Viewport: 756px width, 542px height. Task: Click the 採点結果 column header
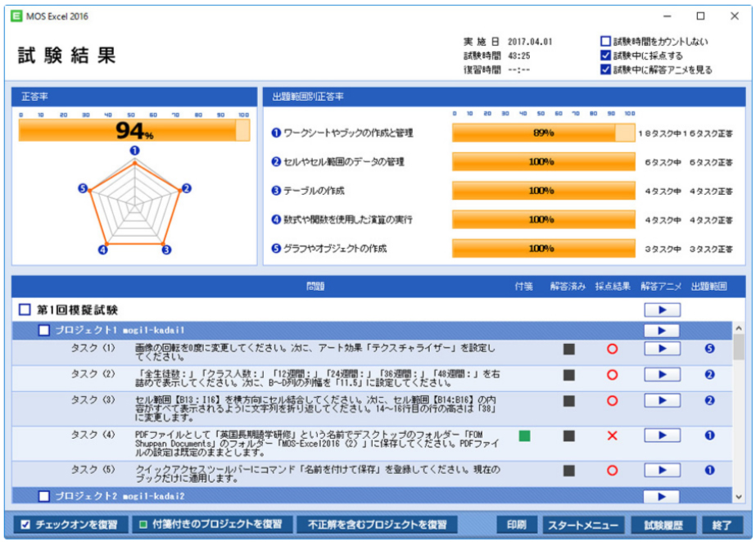click(613, 287)
